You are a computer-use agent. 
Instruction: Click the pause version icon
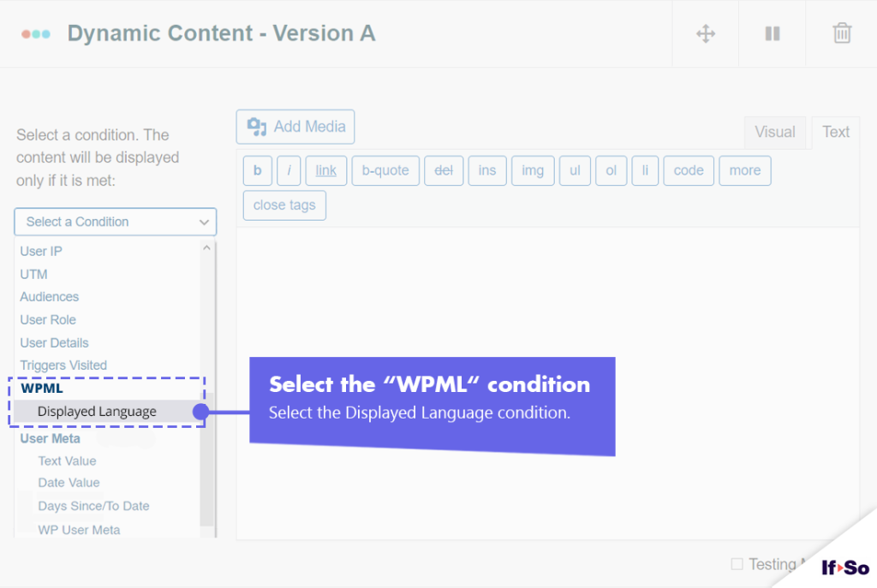pos(773,33)
